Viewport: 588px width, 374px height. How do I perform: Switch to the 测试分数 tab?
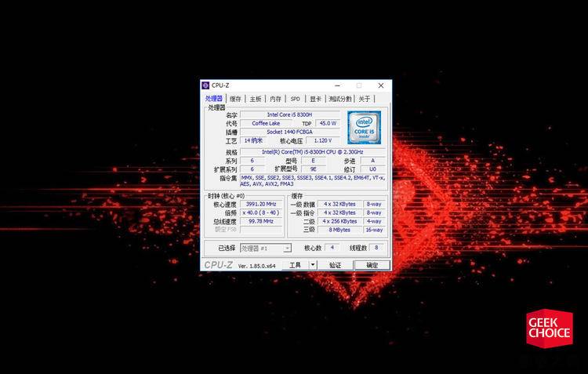pyautogui.click(x=340, y=99)
